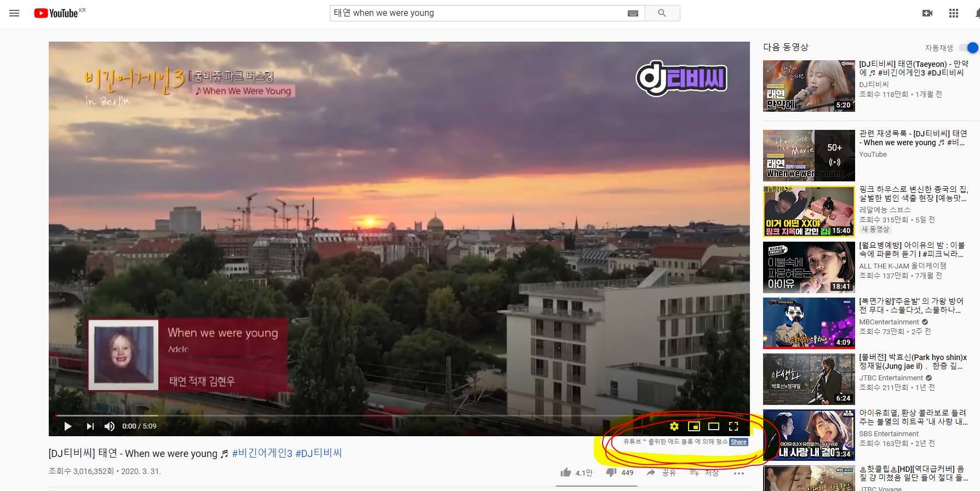
Task: Open the 박효신 6:24 video thumbnail
Action: point(809,379)
